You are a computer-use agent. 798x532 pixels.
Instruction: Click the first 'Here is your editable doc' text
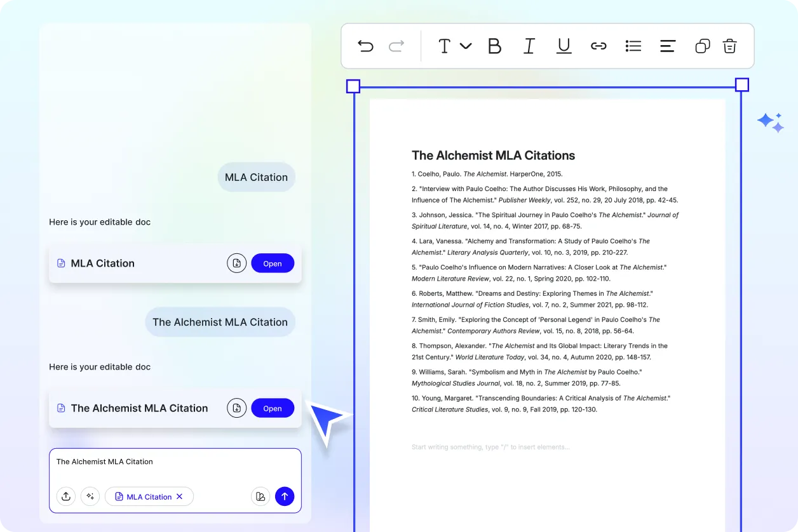point(100,222)
